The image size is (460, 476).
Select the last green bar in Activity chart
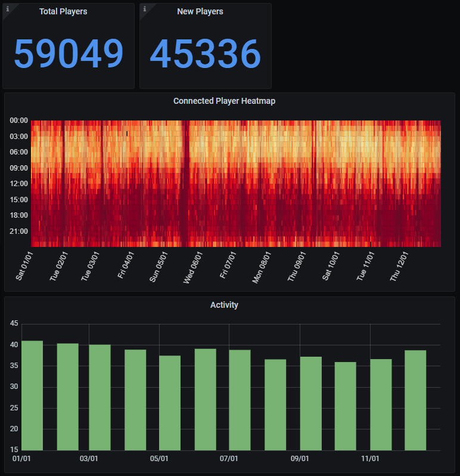(x=415, y=400)
